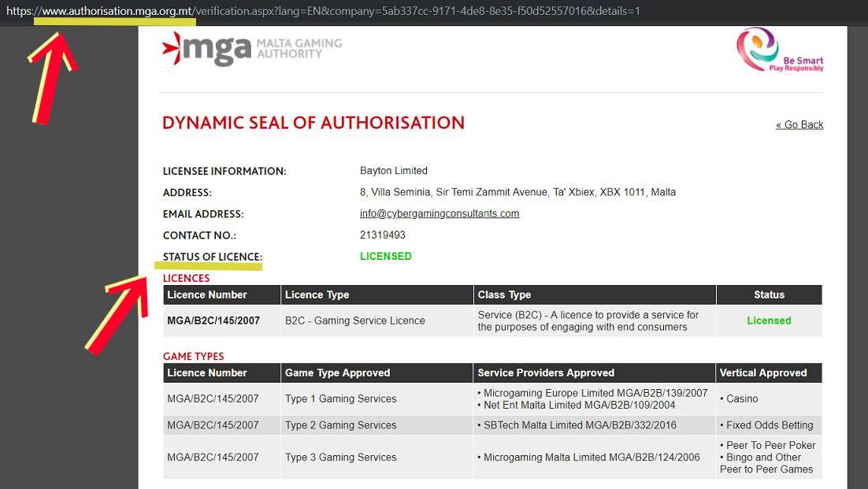Select the contact number 21319493
Screen dimensions: 868x489
click(x=383, y=235)
